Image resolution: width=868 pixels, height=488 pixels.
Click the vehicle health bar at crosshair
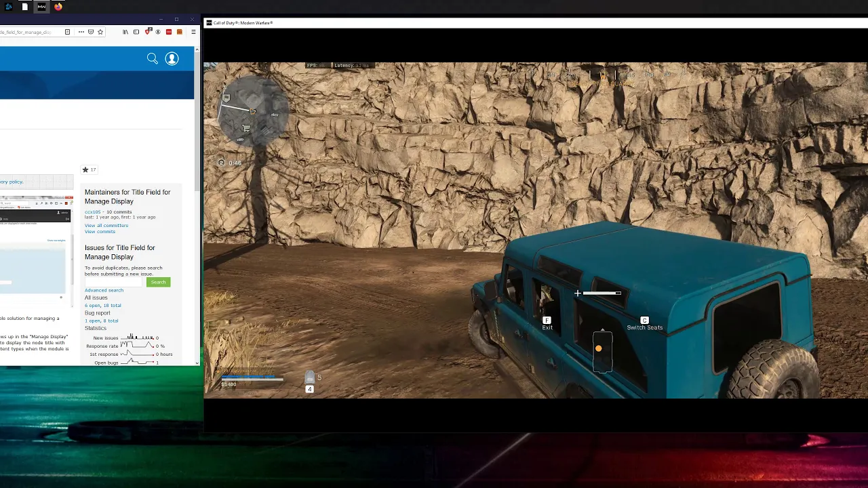(601, 293)
